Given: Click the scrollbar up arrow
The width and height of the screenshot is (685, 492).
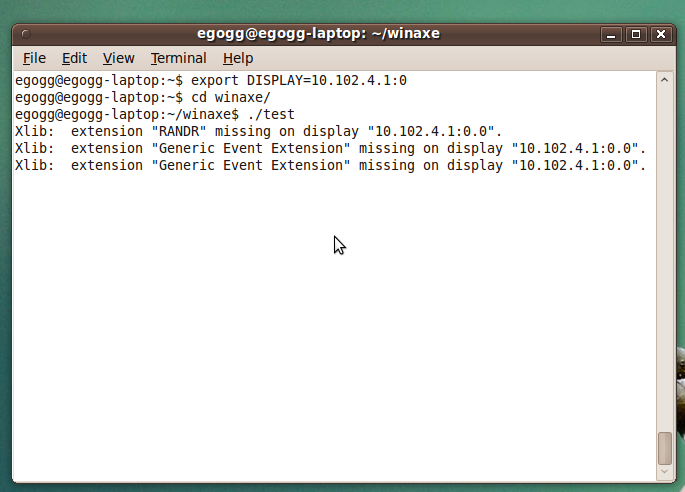Looking at the screenshot, I should click(x=664, y=80).
